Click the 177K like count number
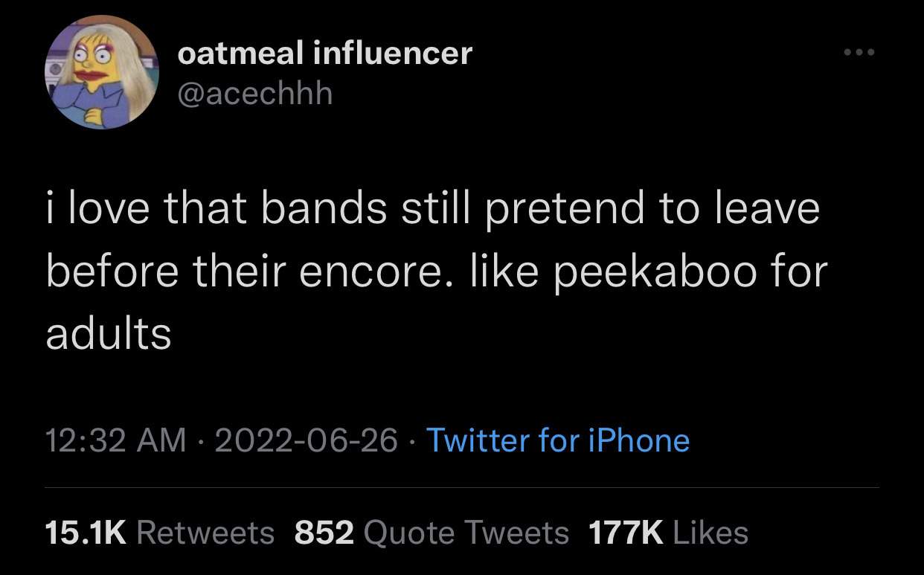The width and height of the screenshot is (924, 575). point(625,533)
